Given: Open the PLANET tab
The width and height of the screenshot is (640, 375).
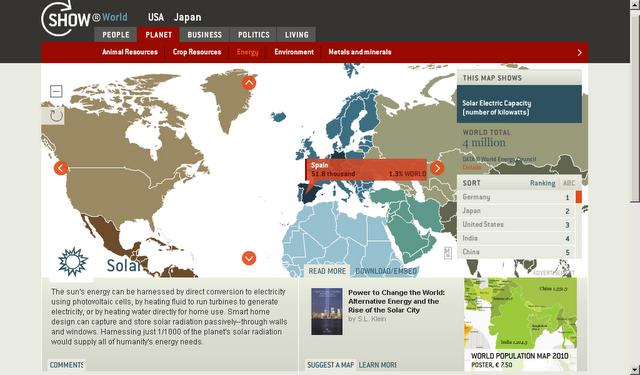Looking at the screenshot, I should (159, 35).
